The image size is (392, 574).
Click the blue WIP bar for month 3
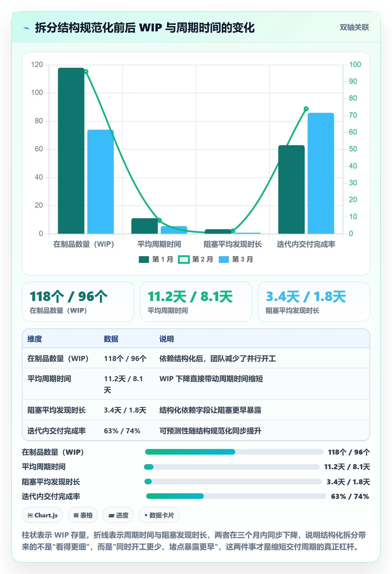click(x=101, y=182)
